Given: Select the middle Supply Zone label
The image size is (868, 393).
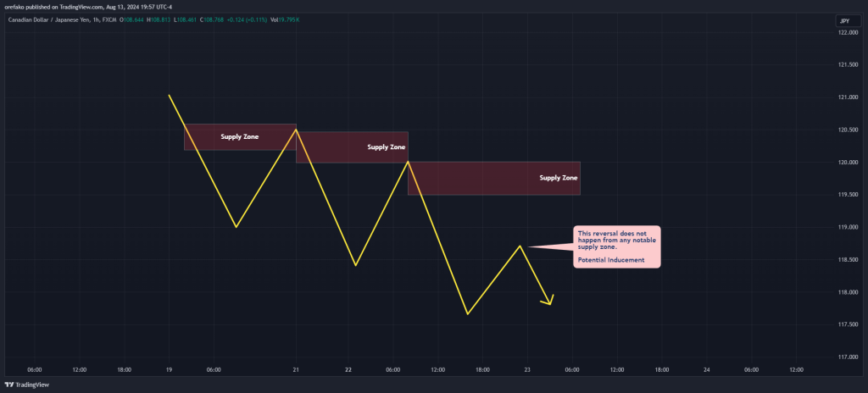Looking at the screenshot, I should [386, 147].
